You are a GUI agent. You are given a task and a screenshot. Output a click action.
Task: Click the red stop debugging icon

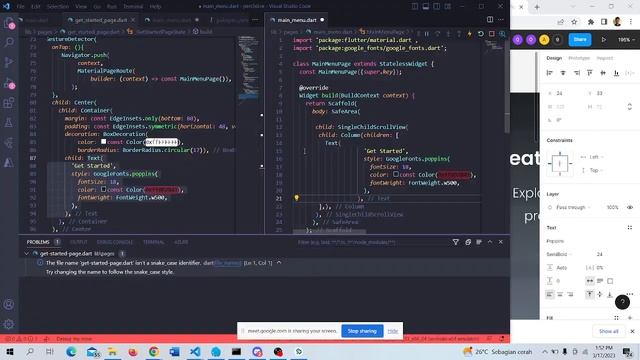tap(491, 33)
